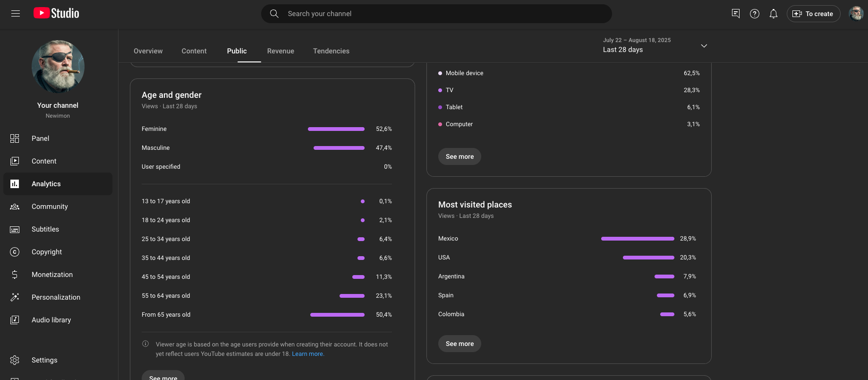Open the help question mark icon
This screenshot has height=380, width=868.
(754, 14)
